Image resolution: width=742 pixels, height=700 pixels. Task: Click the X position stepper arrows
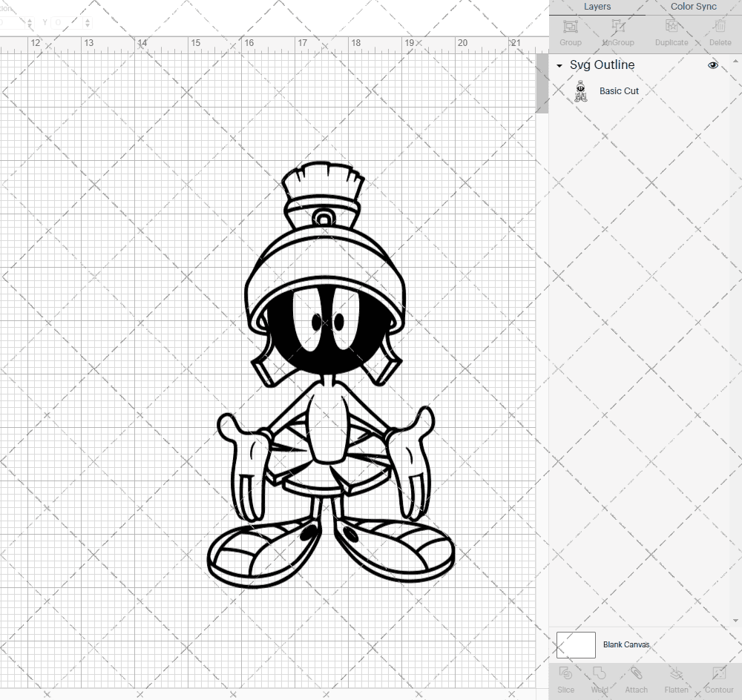pos(30,22)
